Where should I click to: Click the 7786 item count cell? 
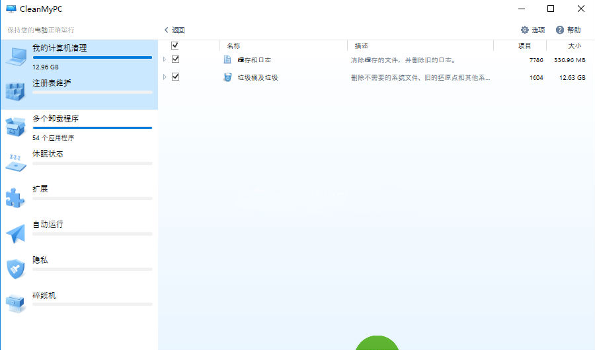coord(536,60)
